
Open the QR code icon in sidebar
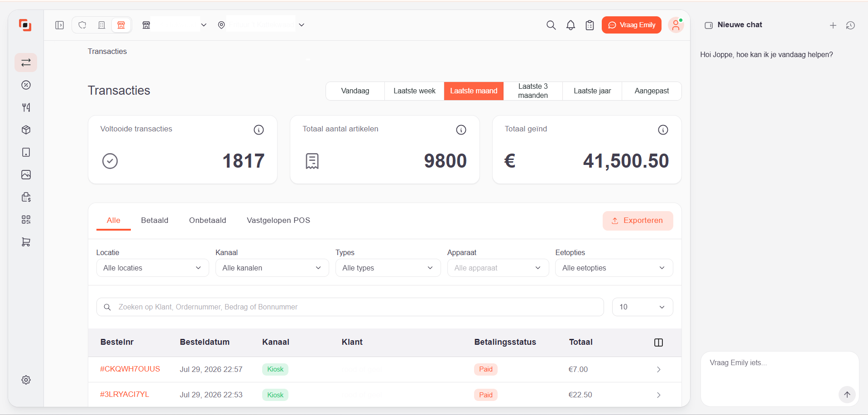(26, 220)
